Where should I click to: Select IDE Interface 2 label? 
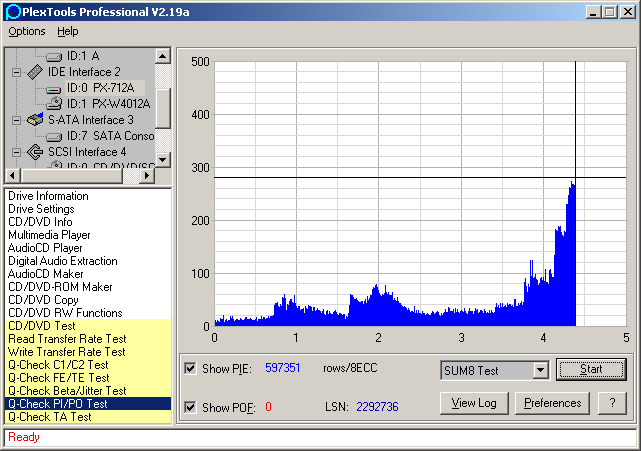point(84,72)
